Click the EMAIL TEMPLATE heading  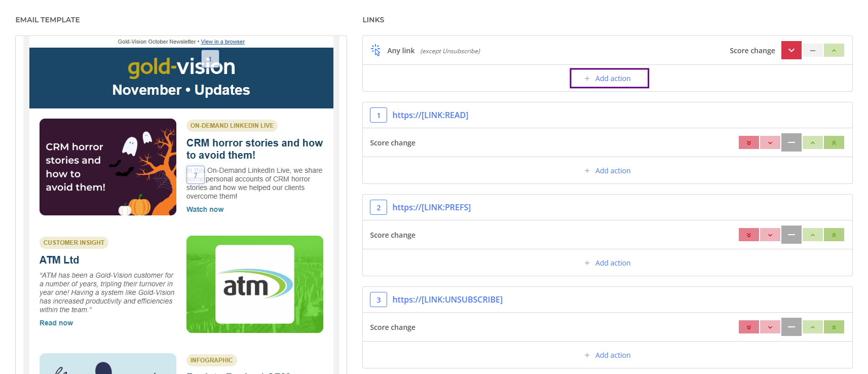click(48, 20)
